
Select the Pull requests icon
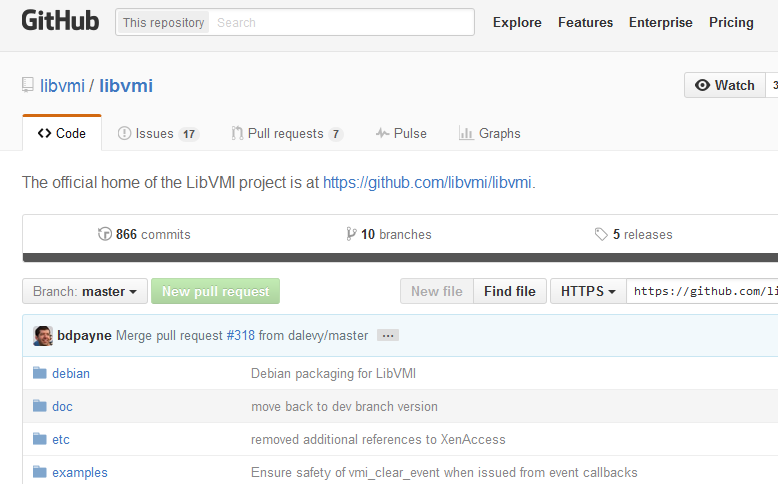(237, 134)
